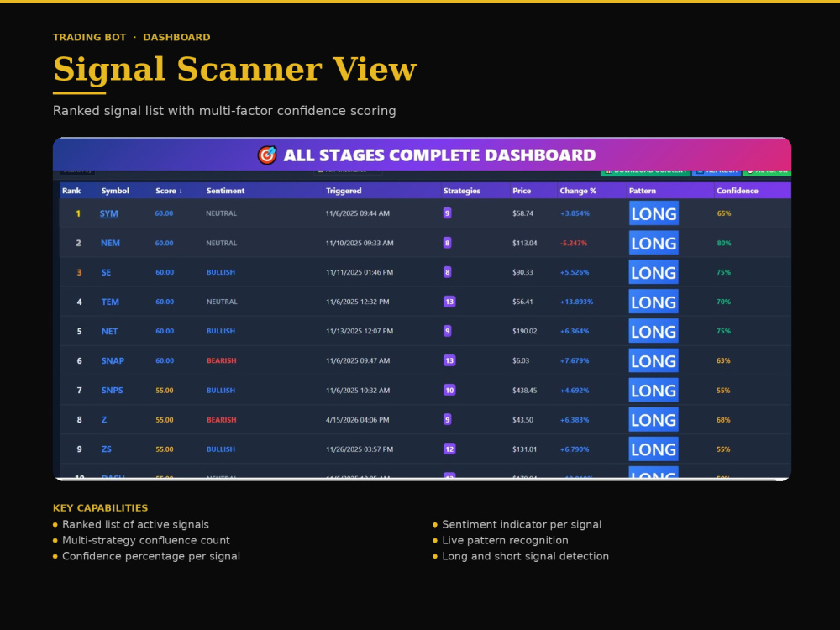Click the price $438.45
Image resolution: width=840 pixels, height=630 pixels.
524,390
